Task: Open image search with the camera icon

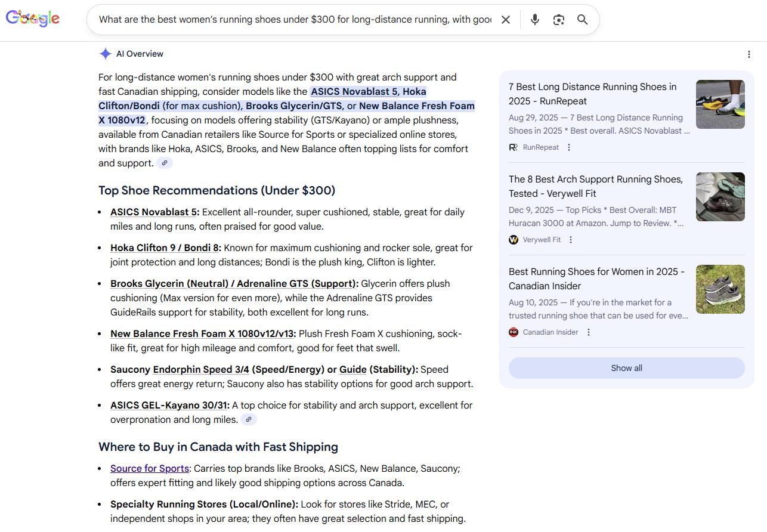Action: (x=559, y=20)
